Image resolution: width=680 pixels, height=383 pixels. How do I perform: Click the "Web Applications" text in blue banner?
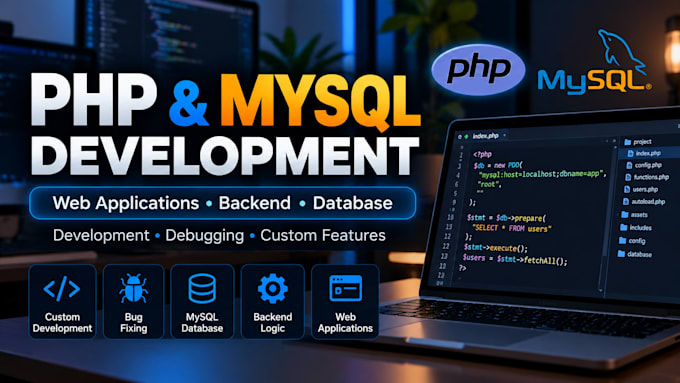[x=126, y=203]
